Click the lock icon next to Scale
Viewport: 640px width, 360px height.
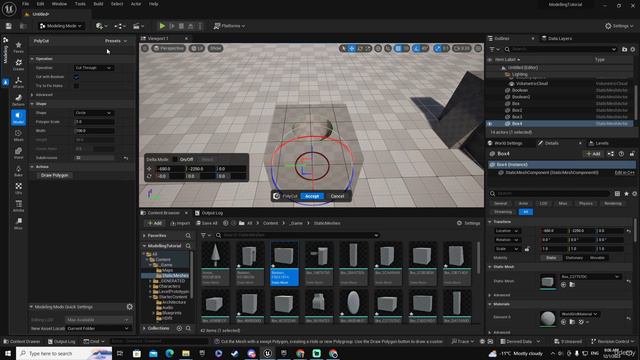coord(527,249)
